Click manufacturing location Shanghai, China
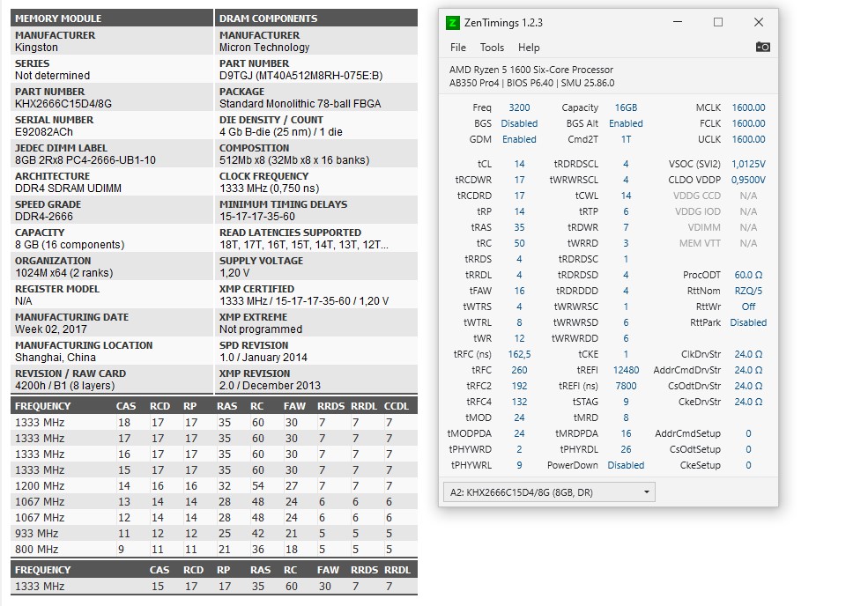The height and width of the screenshot is (606, 868). coord(56,358)
